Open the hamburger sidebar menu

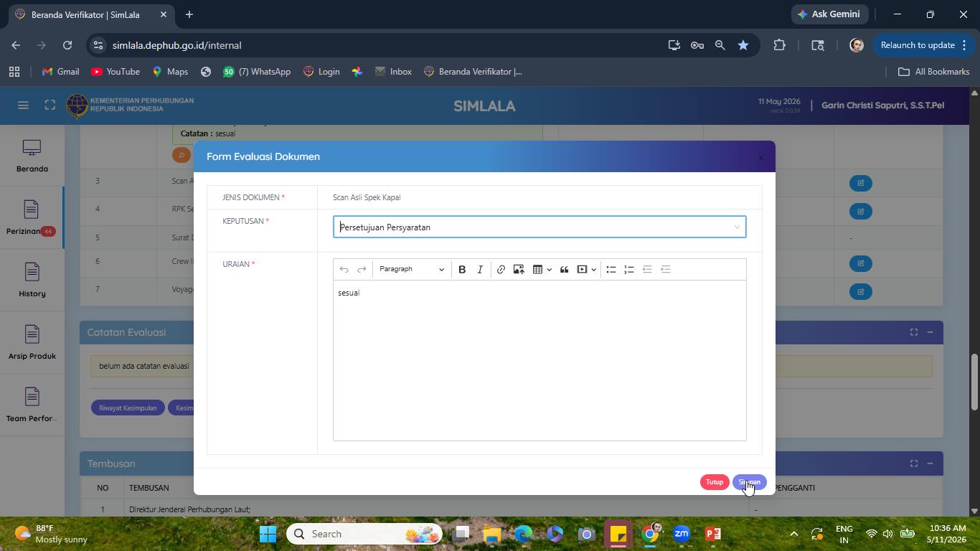pos(23,105)
